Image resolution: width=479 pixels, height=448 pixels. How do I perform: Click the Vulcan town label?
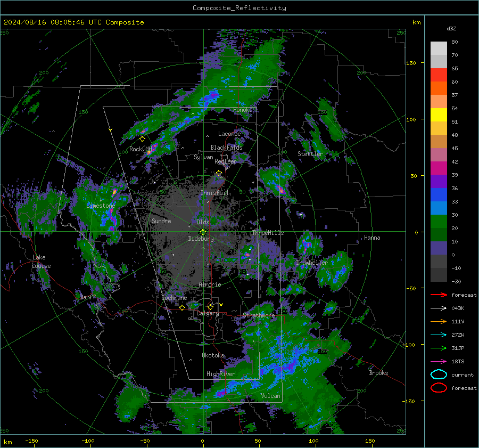pyautogui.click(x=270, y=396)
